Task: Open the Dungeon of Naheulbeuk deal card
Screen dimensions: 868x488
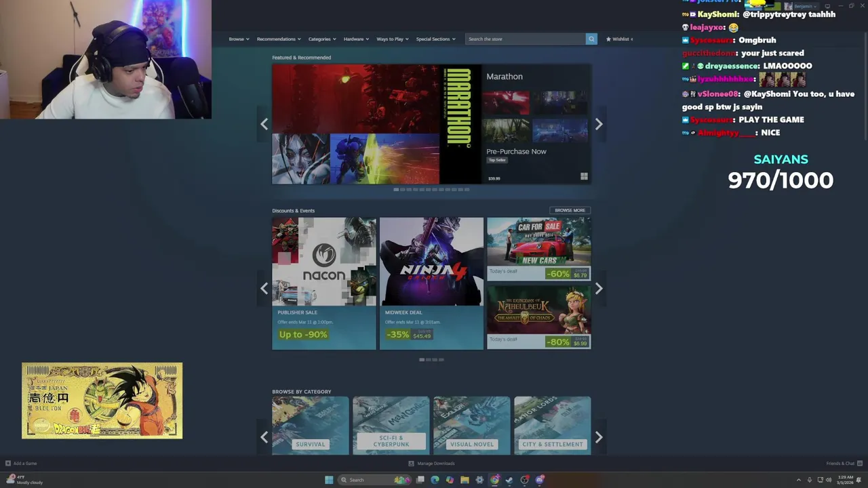Action: 539,317
